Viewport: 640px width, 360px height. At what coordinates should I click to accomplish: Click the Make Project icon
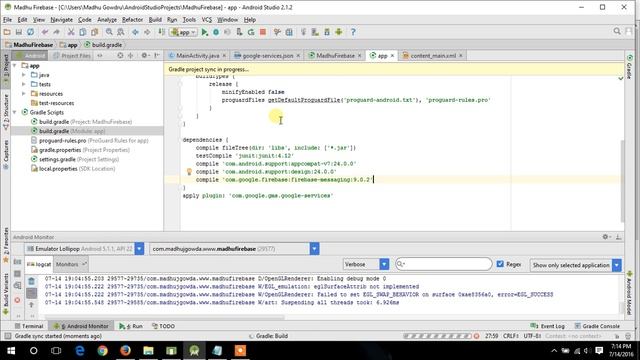tap(162, 32)
